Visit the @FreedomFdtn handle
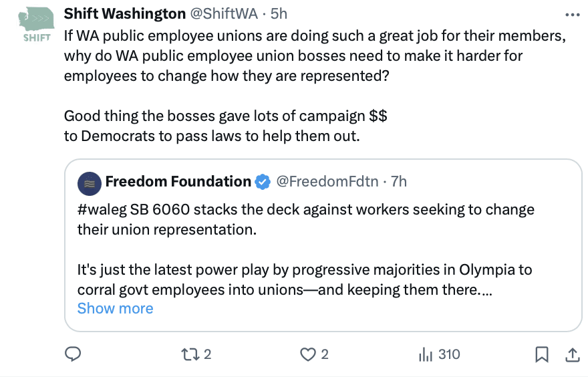 pos(327,181)
